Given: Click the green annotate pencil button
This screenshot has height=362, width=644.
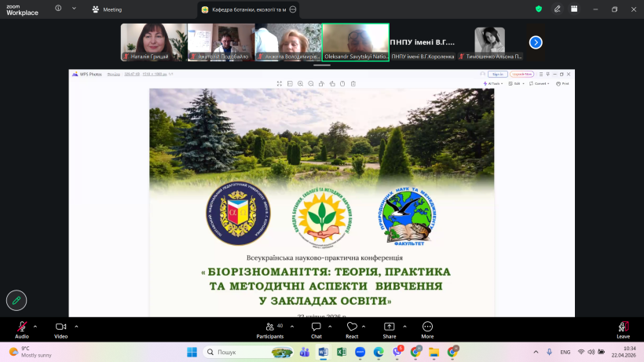Looking at the screenshot, I should [x=16, y=300].
